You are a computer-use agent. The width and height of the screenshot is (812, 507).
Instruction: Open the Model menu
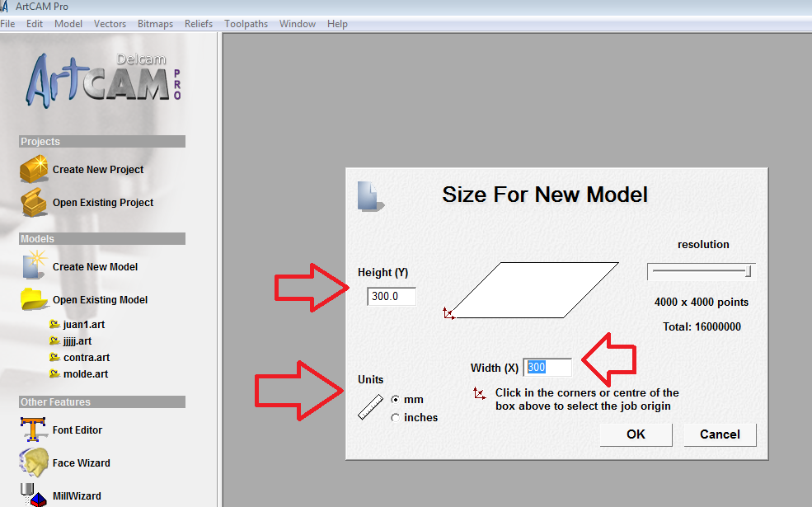[68, 24]
